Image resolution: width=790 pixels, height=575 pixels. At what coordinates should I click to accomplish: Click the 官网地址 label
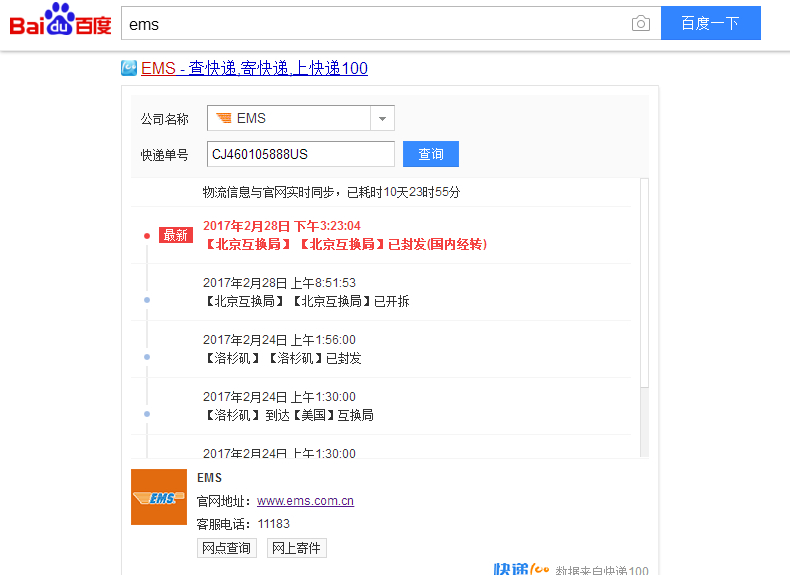point(223,501)
